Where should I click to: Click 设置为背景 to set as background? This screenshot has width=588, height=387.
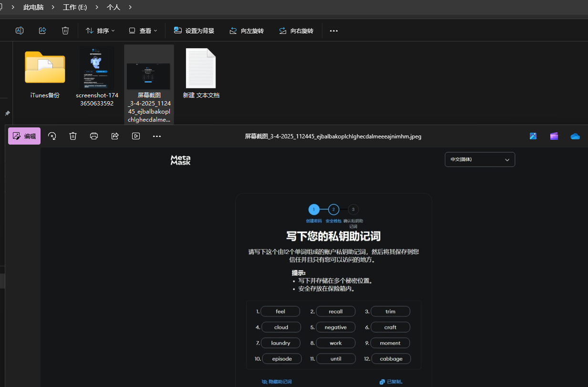[194, 31]
